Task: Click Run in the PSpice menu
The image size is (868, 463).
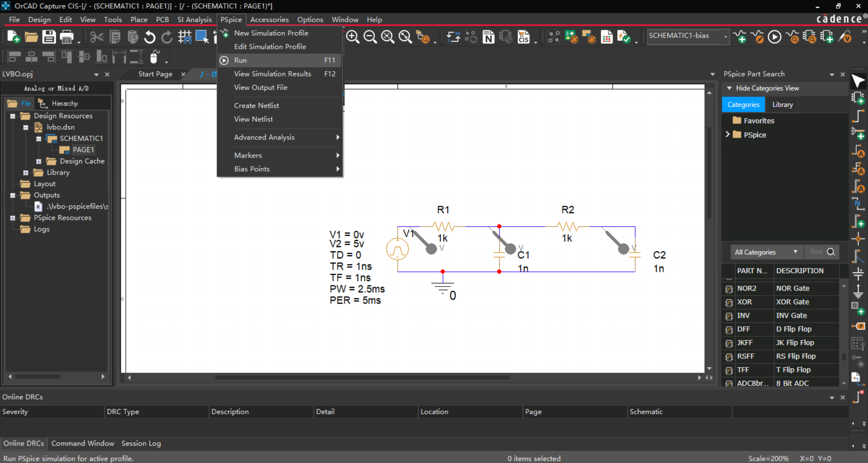Action: click(280, 60)
